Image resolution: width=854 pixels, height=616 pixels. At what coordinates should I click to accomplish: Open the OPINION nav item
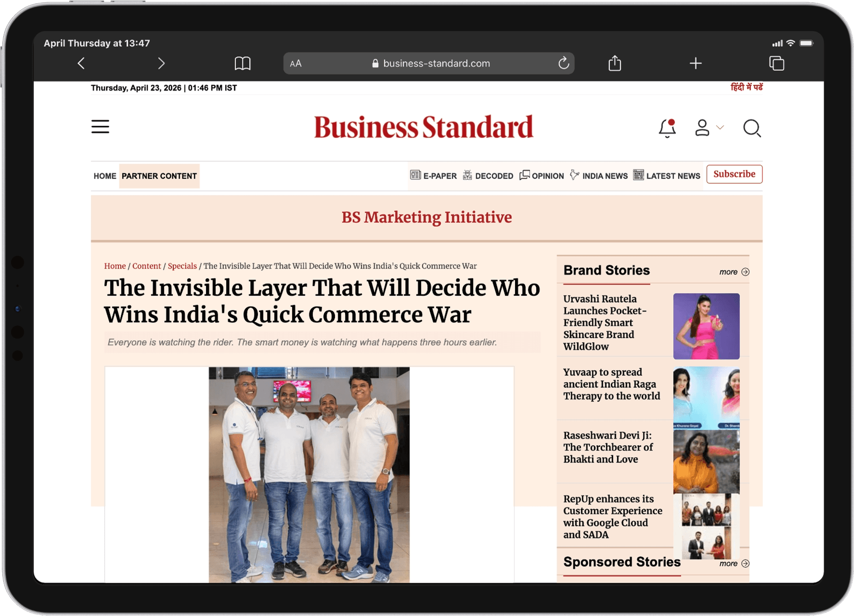(542, 176)
